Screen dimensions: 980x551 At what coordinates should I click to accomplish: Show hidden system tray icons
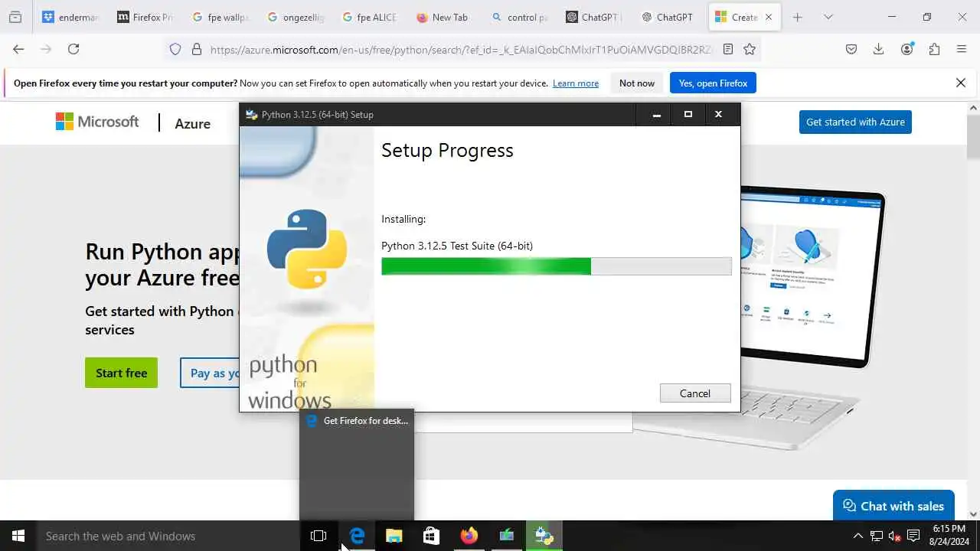coord(857,536)
